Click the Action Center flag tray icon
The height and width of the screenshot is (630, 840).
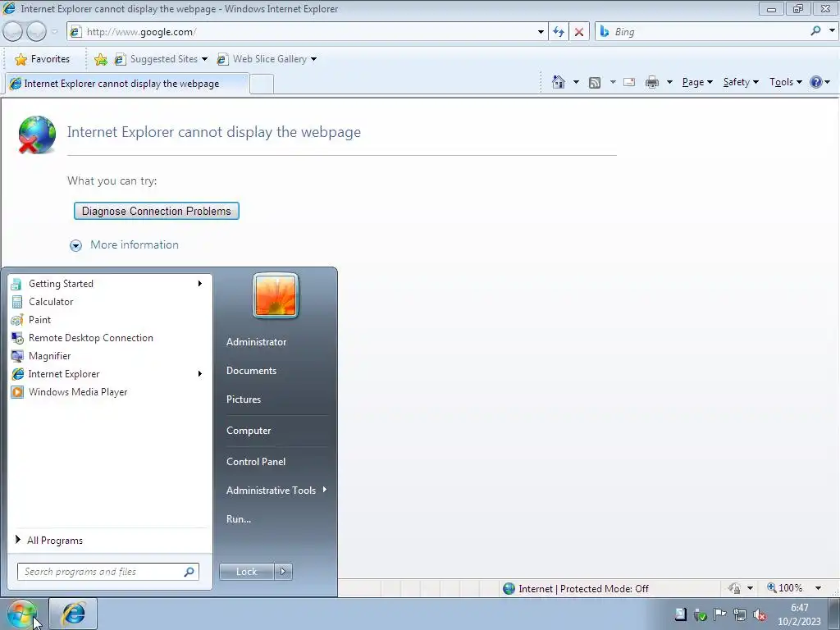719,614
